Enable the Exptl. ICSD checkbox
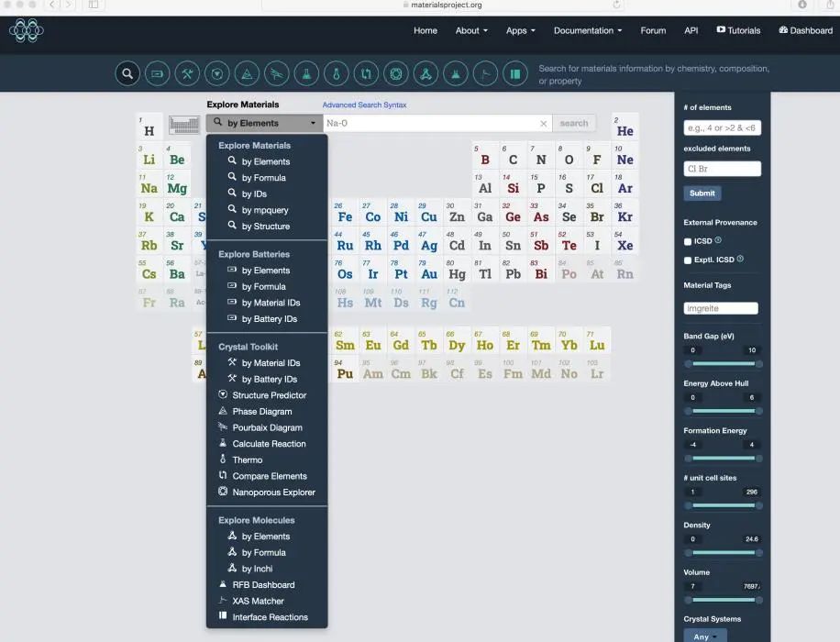840x642 pixels. click(x=688, y=260)
